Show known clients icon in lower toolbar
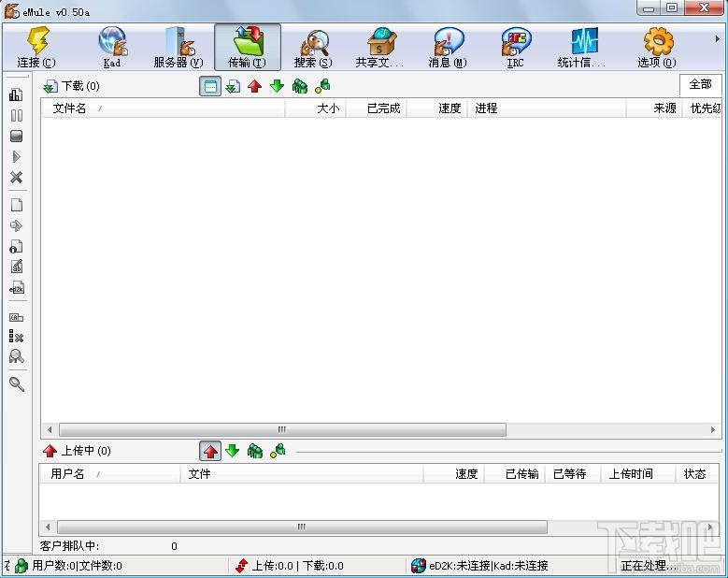Viewport: 728px width, 578px height. (278, 451)
